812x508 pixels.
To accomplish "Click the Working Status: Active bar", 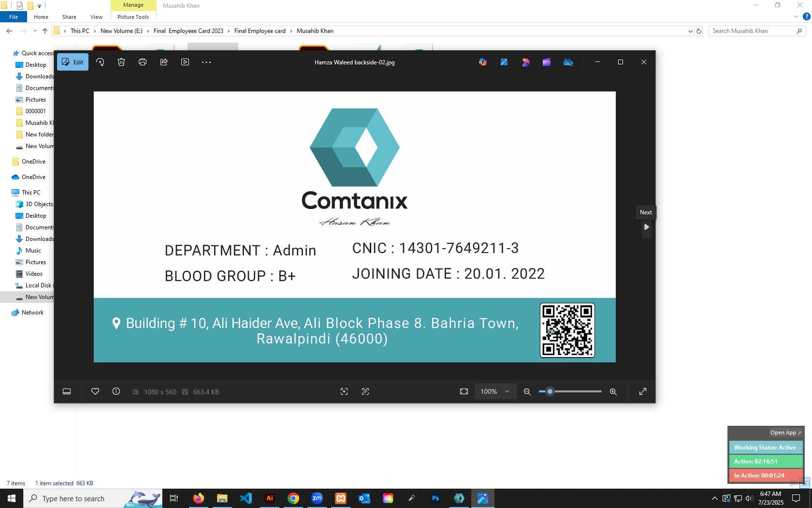I will pos(766,448).
